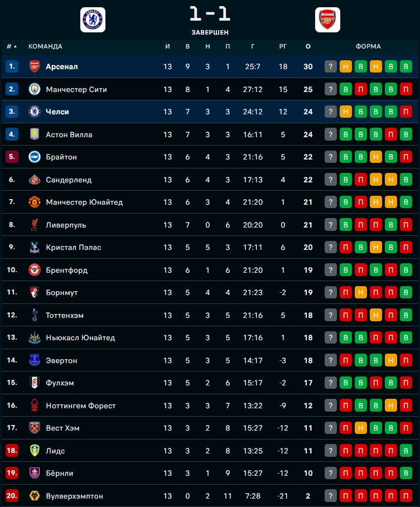
Task: Click the Liverpool club logo in table
Action: [x=35, y=225]
